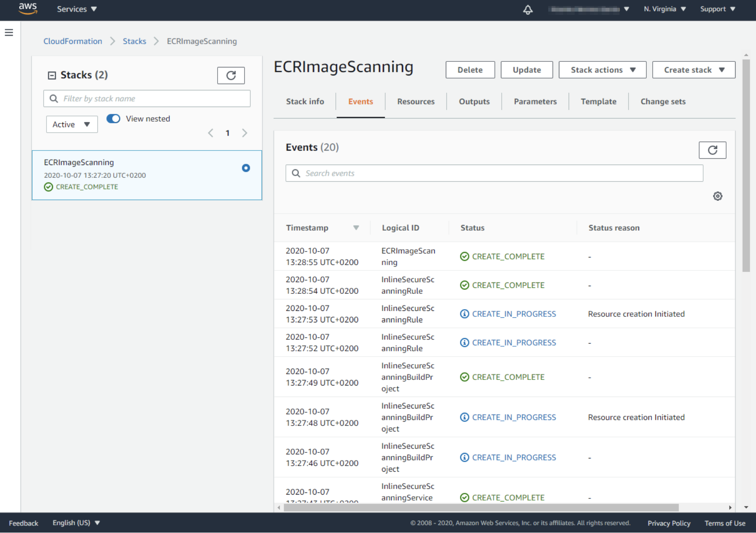This screenshot has height=533, width=756.
Task: Sort by Timestamp arrow
Action: 356,228
